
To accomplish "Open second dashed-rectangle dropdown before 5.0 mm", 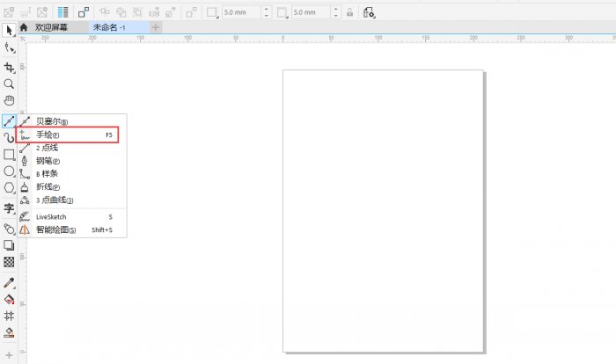I will coord(282,12).
